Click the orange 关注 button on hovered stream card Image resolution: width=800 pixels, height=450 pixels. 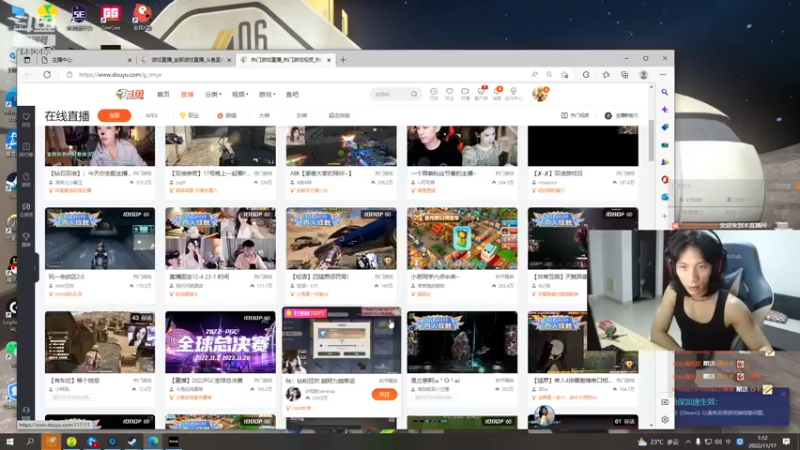click(x=384, y=394)
